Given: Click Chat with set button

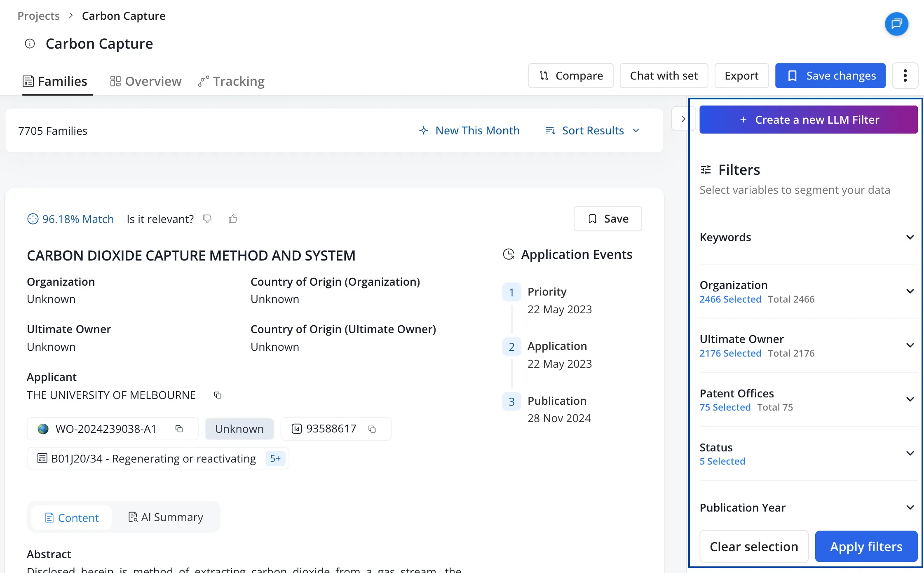Looking at the screenshot, I should click(664, 76).
